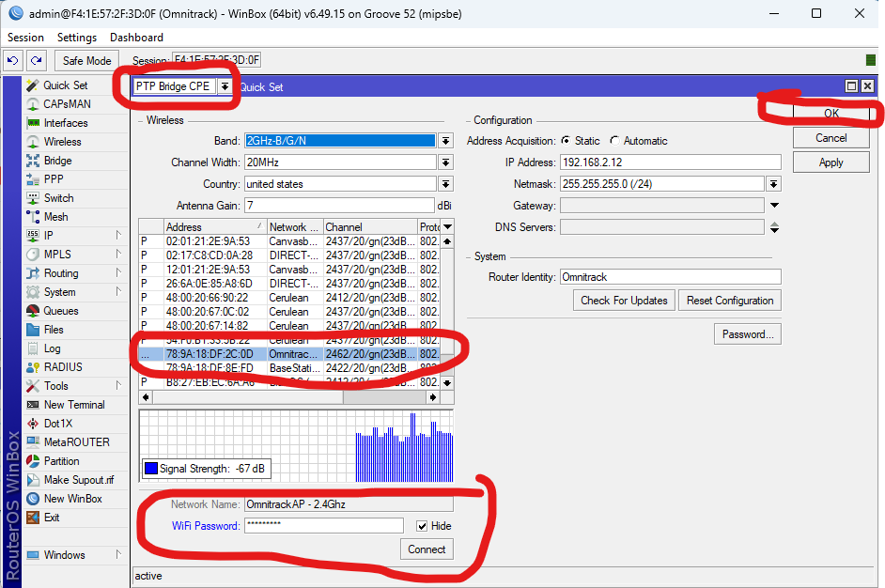This screenshot has height=588, width=885.
Task: Open the Dashboard menu
Action: (x=136, y=38)
